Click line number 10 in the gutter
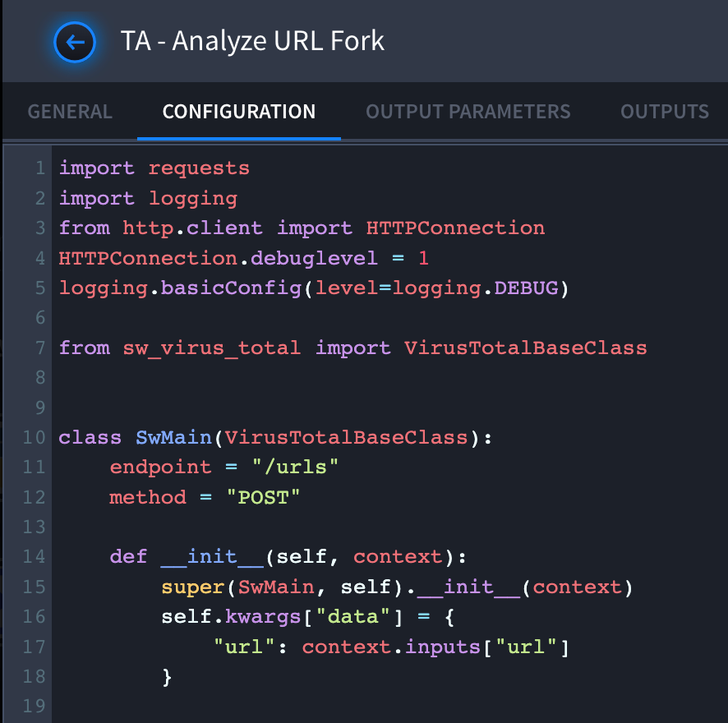The image size is (728, 723). pos(34,437)
